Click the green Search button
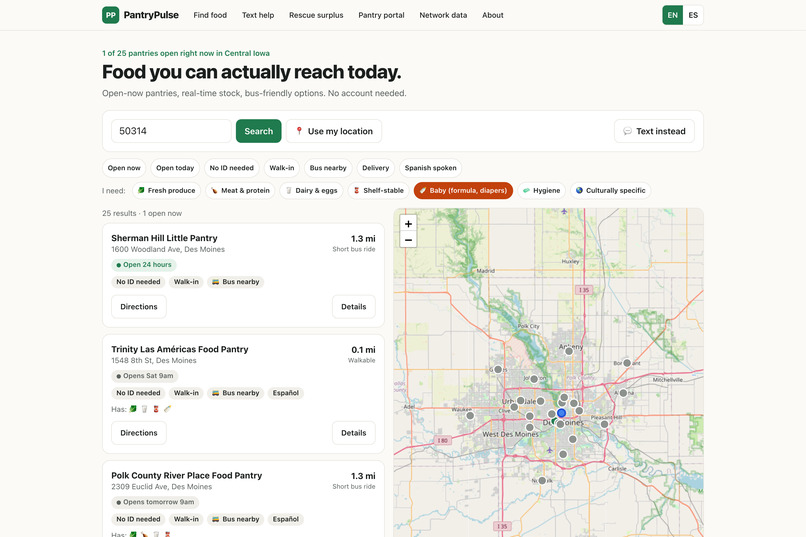806x537 pixels. 259,131
